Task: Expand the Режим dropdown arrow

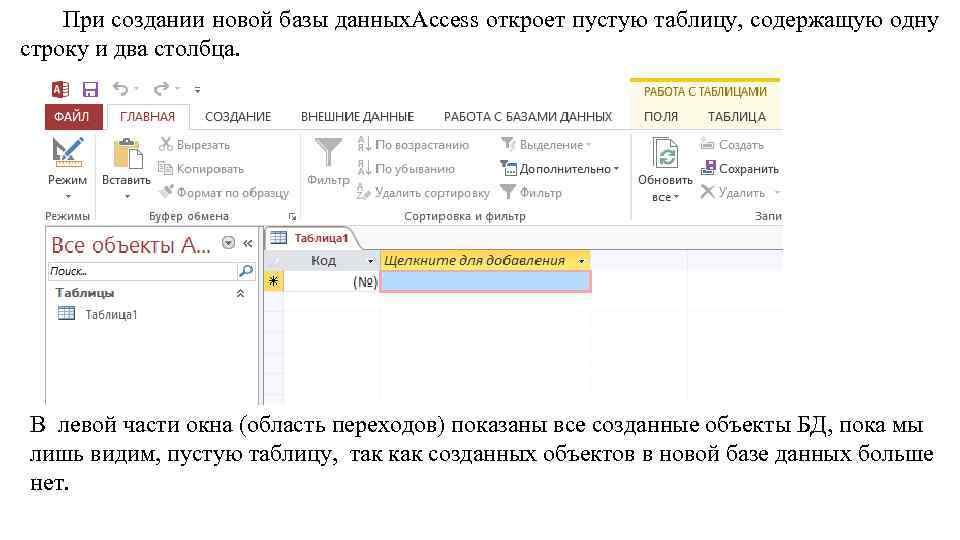Action: pyautogui.click(x=68, y=196)
